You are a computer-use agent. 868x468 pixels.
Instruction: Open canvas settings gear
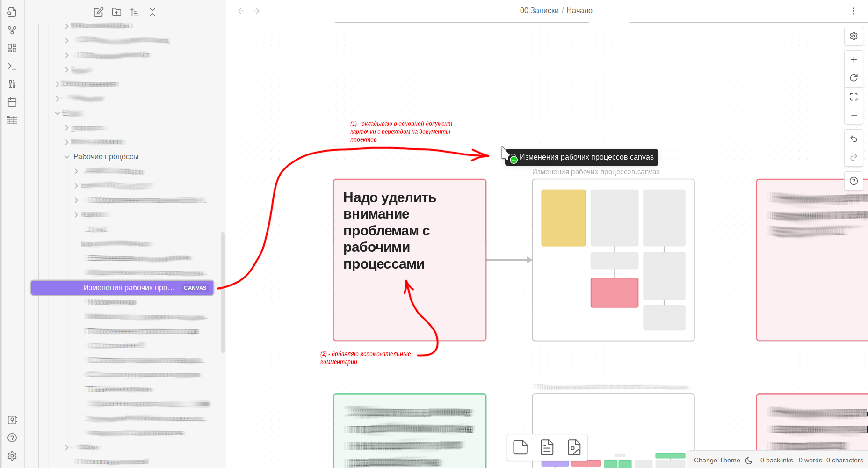[x=854, y=36]
